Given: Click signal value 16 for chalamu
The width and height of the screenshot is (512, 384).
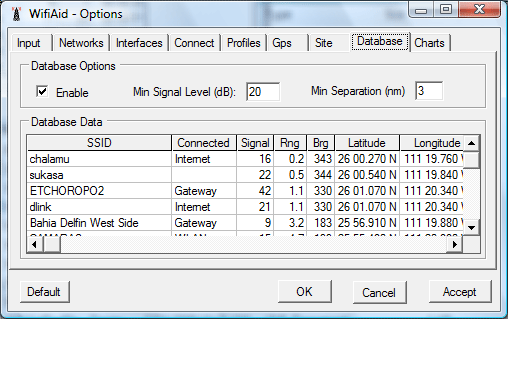Looking at the screenshot, I should click(255, 159).
